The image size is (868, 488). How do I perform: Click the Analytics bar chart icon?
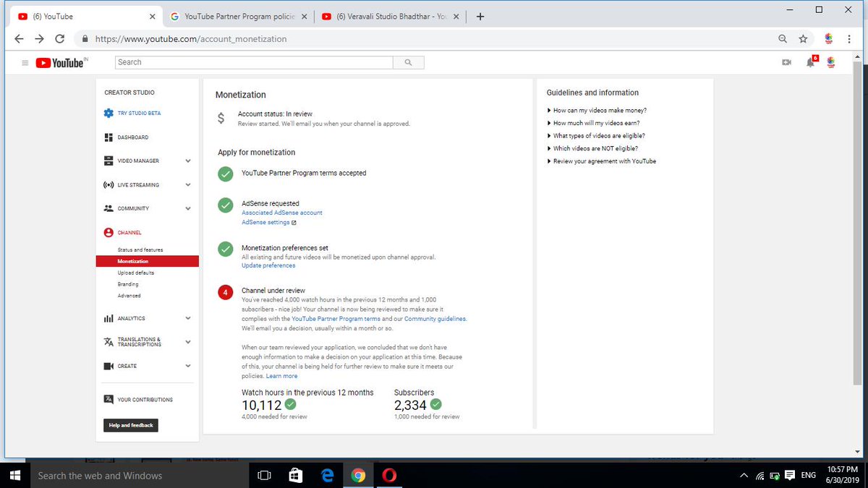109,318
